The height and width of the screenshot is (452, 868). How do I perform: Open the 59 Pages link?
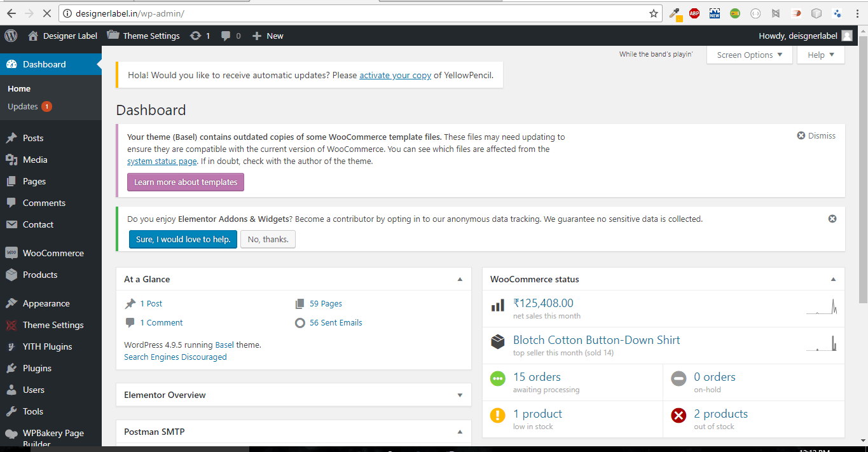pos(326,304)
